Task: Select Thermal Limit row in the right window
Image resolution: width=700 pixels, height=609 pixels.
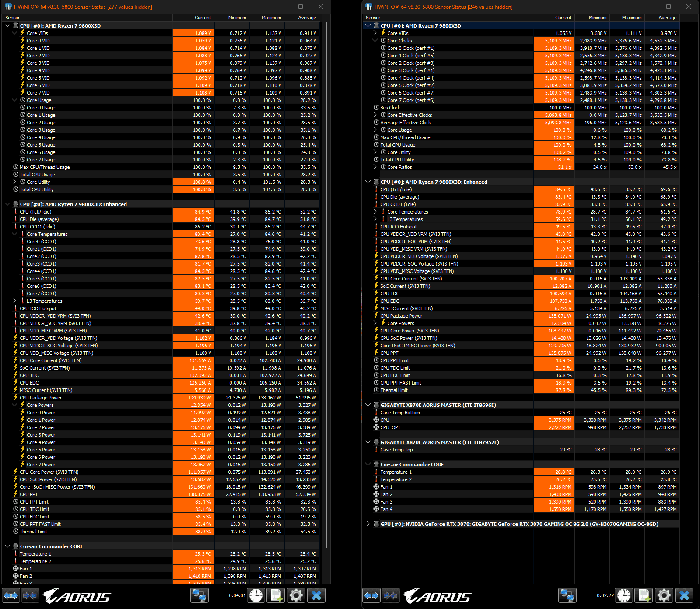Action: point(521,390)
